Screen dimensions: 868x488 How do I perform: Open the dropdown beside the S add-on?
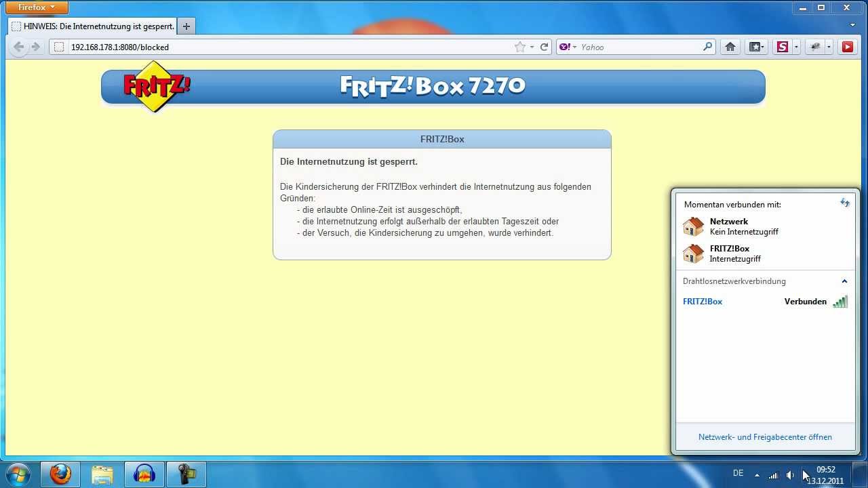(x=796, y=47)
